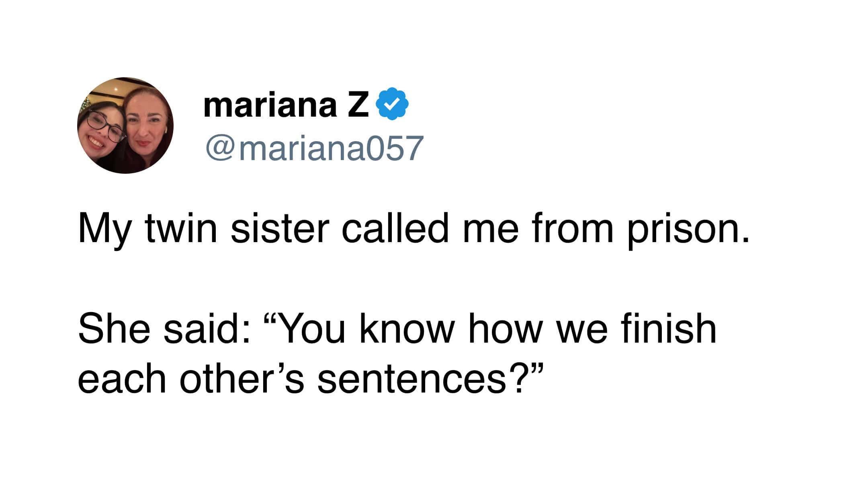The image size is (868, 481).
Task: Click the word "You" opening the quote
Action: point(309,329)
